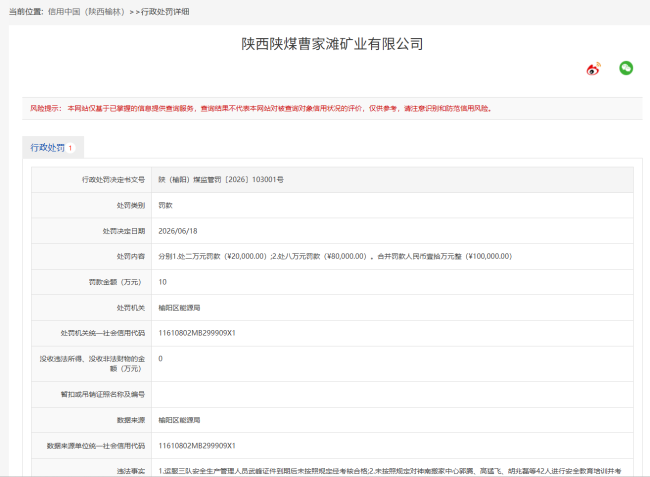Click the 罚款金额（万元）label
The image size is (650, 477).
click(116, 282)
